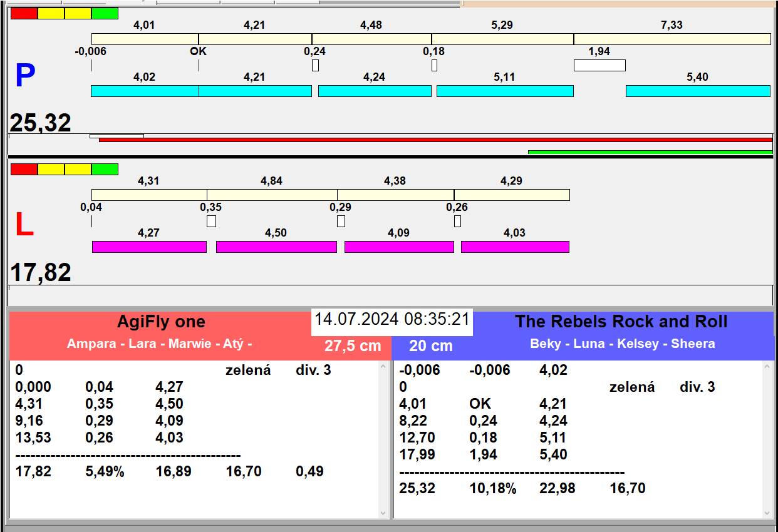Click the long red bar in lane P
The width and height of the screenshot is (778, 532).
[x=435, y=140]
